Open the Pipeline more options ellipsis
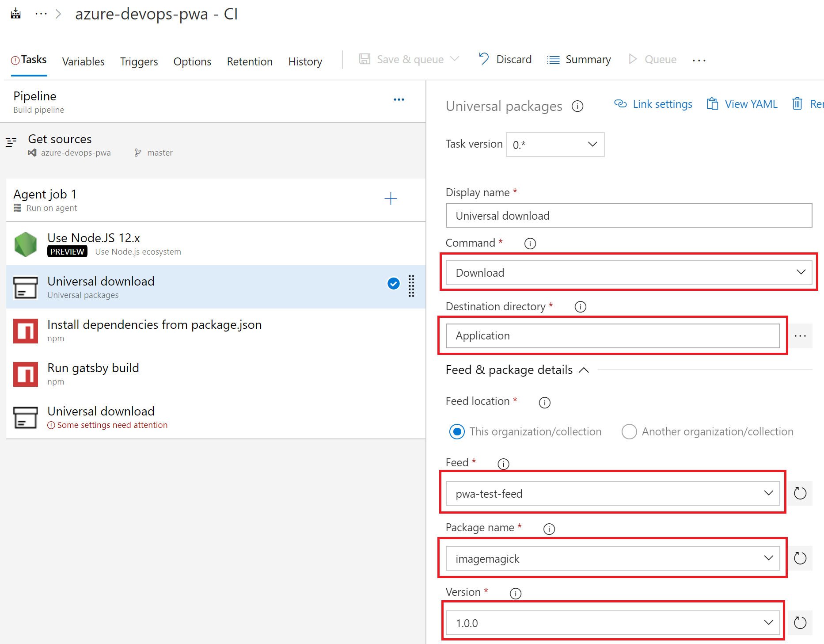This screenshot has height=644, width=824. (x=399, y=100)
